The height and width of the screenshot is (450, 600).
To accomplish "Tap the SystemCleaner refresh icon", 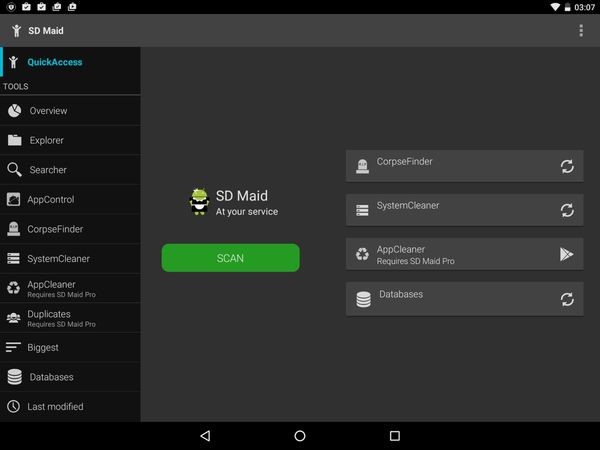I will 566,210.
